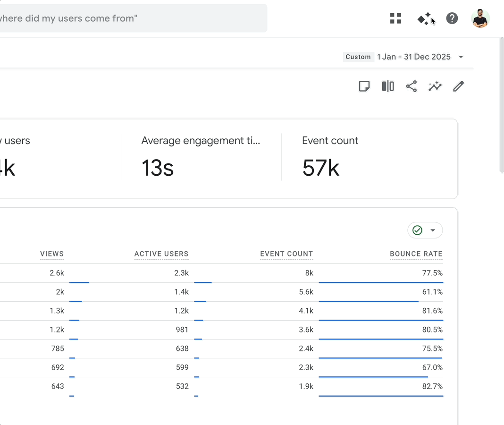504x425 pixels.
Task: Open your Google account avatar
Action: click(x=480, y=18)
